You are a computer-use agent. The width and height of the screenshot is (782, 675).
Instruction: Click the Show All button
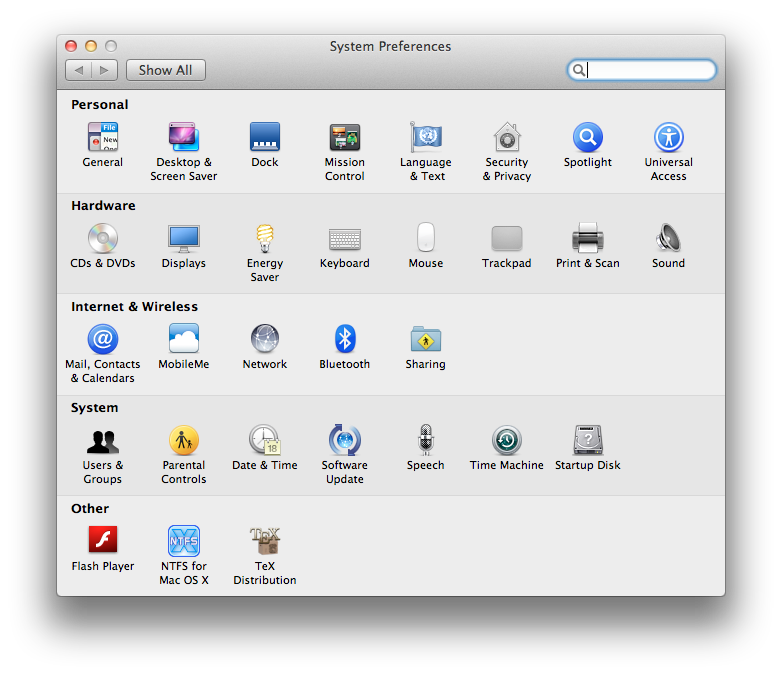pyautogui.click(x=166, y=70)
